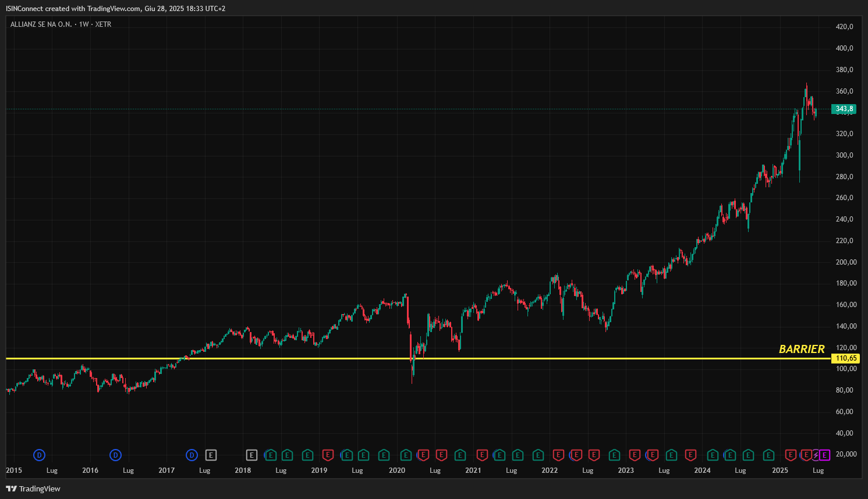Screen dimensions: 868x499
Task: Click the purple lightning bolt event marker
Action: click(816, 455)
